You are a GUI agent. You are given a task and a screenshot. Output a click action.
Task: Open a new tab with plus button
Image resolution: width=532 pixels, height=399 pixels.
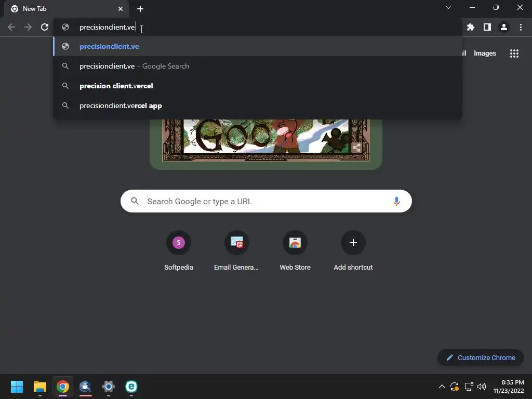point(140,9)
